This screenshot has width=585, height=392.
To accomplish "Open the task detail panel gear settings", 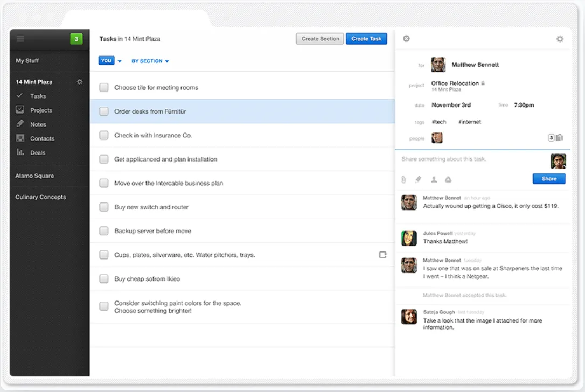I will coord(560,39).
